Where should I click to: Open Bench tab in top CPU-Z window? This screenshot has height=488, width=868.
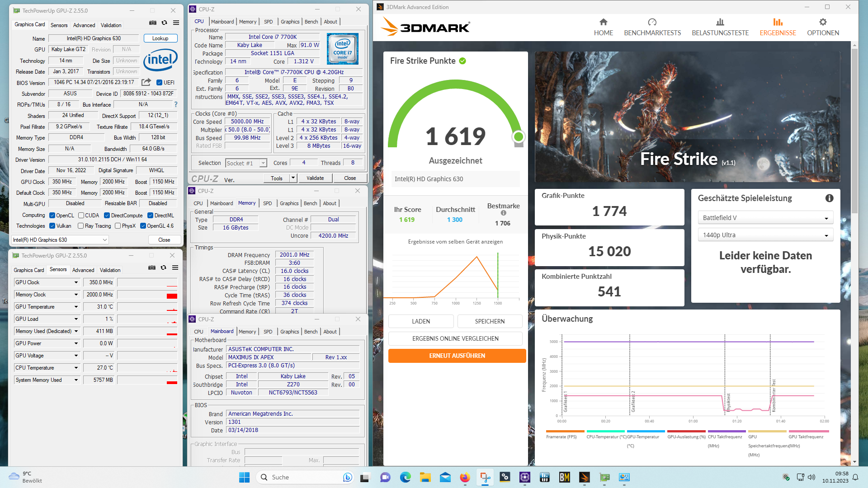coord(311,22)
